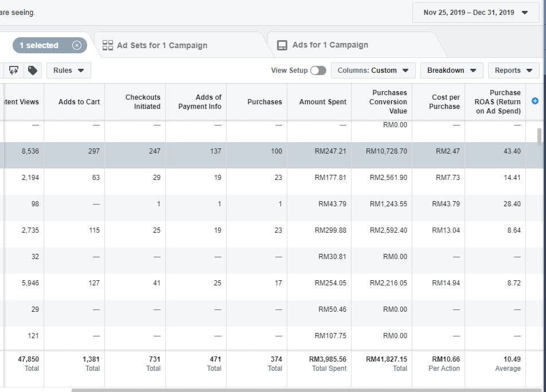Click the Ad Sets grid icon
The width and height of the screenshot is (546, 392).
(107, 45)
